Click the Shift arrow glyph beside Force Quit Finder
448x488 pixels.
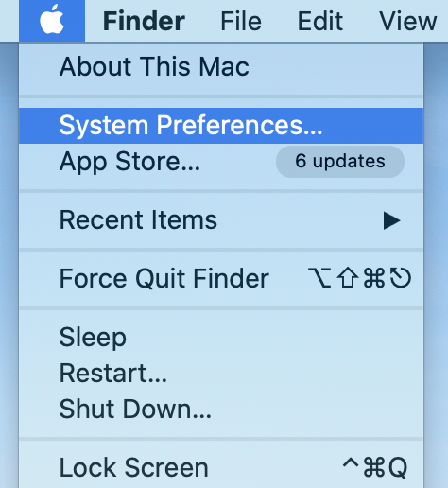click(x=347, y=278)
